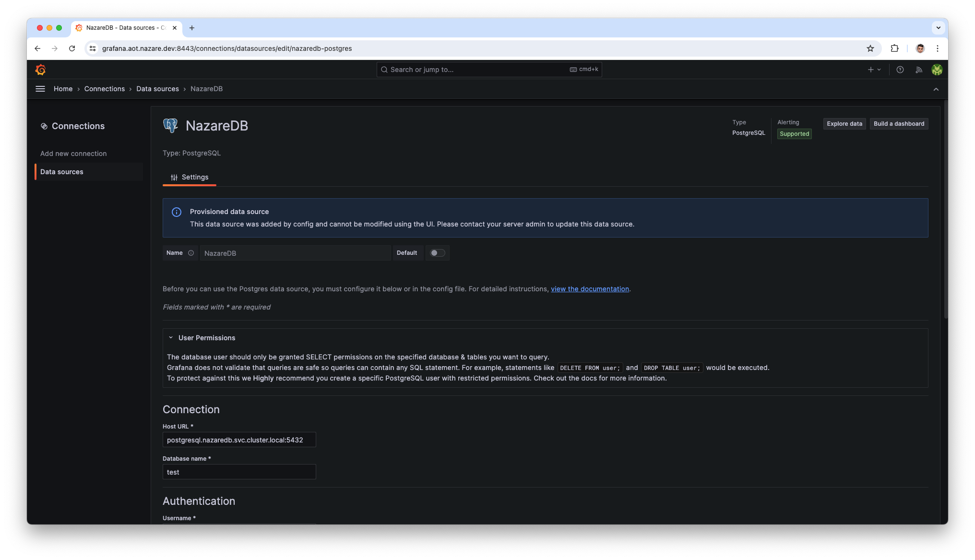Open browser extensions puzzle icon
The width and height of the screenshot is (975, 560).
894,48
